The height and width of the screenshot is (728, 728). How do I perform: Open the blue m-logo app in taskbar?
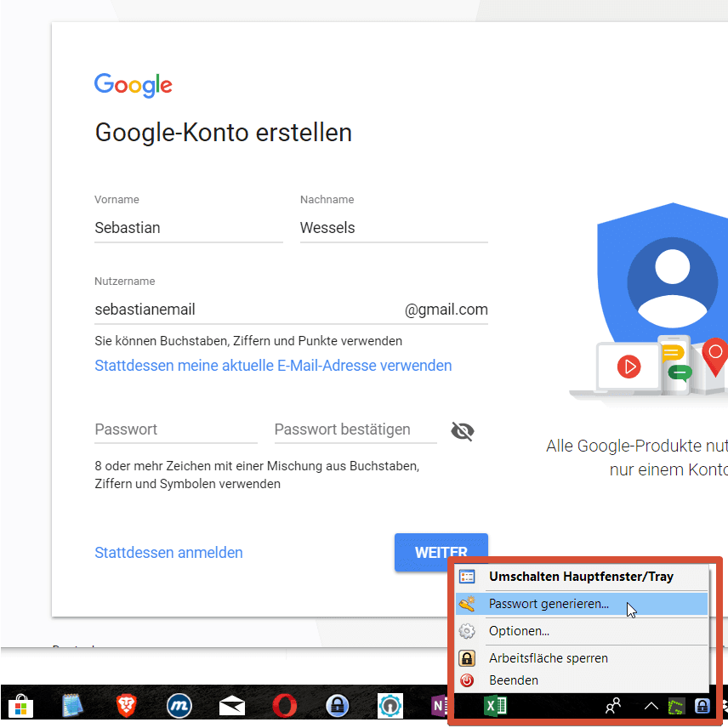pyautogui.click(x=179, y=706)
